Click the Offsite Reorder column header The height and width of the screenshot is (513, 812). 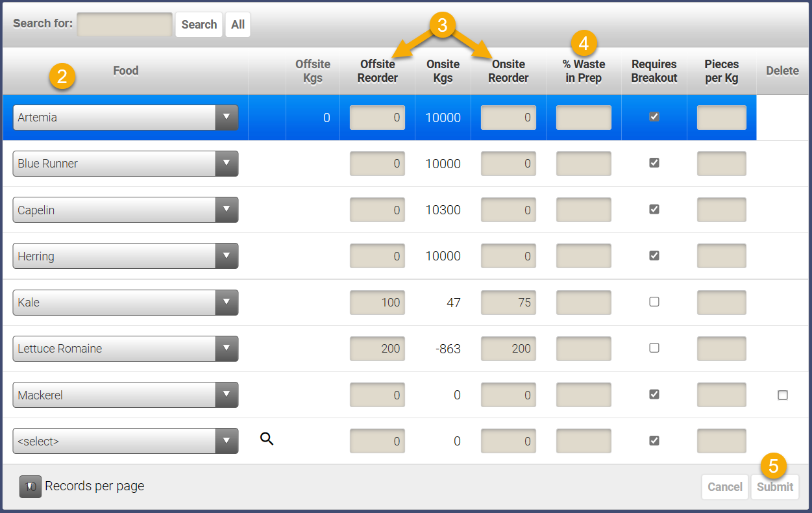(378, 71)
